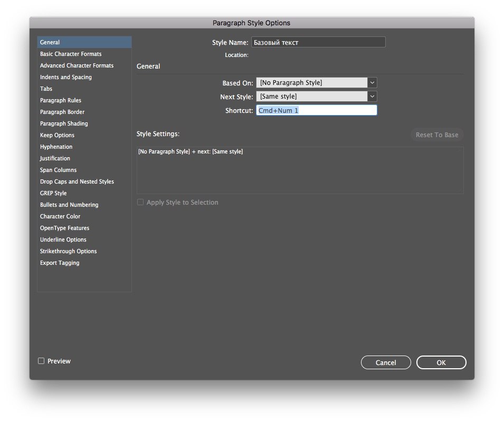
Task: Click the Cancel button
Action: pos(386,362)
